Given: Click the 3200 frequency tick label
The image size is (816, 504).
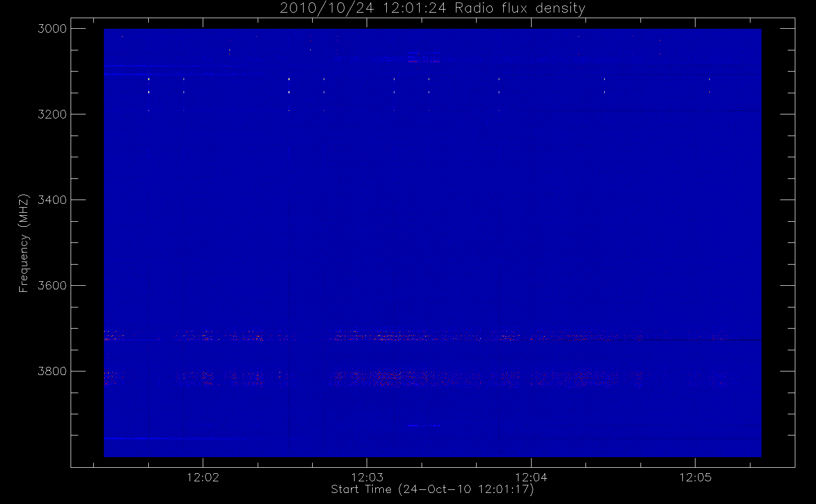Looking at the screenshot, I should 52,114.
